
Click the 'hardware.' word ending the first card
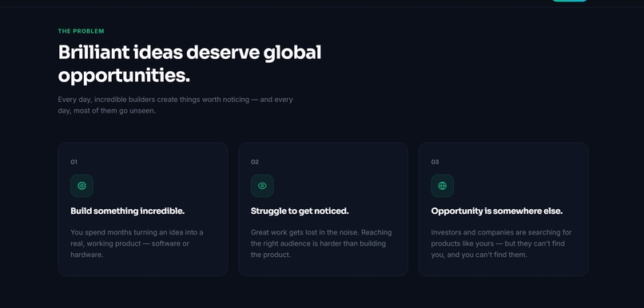click(x=86, y=255)
